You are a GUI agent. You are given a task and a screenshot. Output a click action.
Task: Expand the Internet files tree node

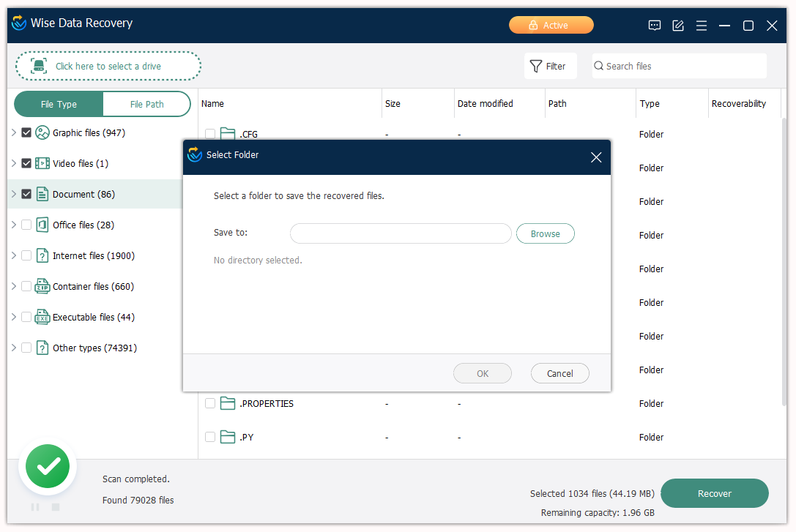coord(14,256)
